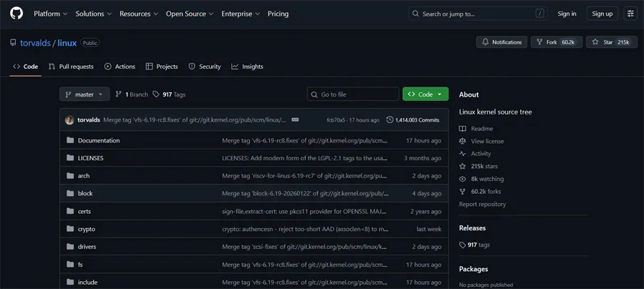Open riscv-for-linus-6.19-rc7 commit message

[305, 176]
